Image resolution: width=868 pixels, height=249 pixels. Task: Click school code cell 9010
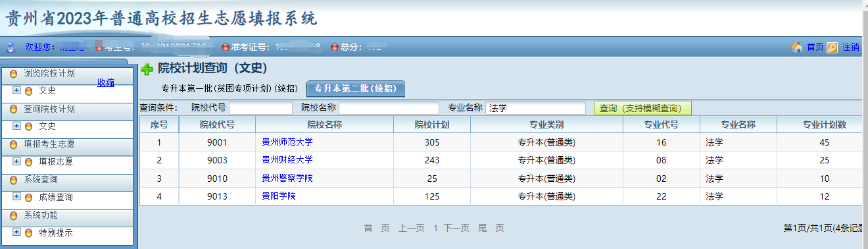217,179
